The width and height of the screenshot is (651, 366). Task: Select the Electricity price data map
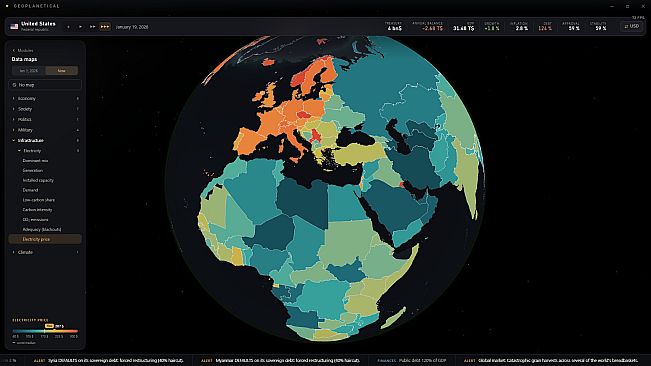pyautogui.click(x=45, y=239)
